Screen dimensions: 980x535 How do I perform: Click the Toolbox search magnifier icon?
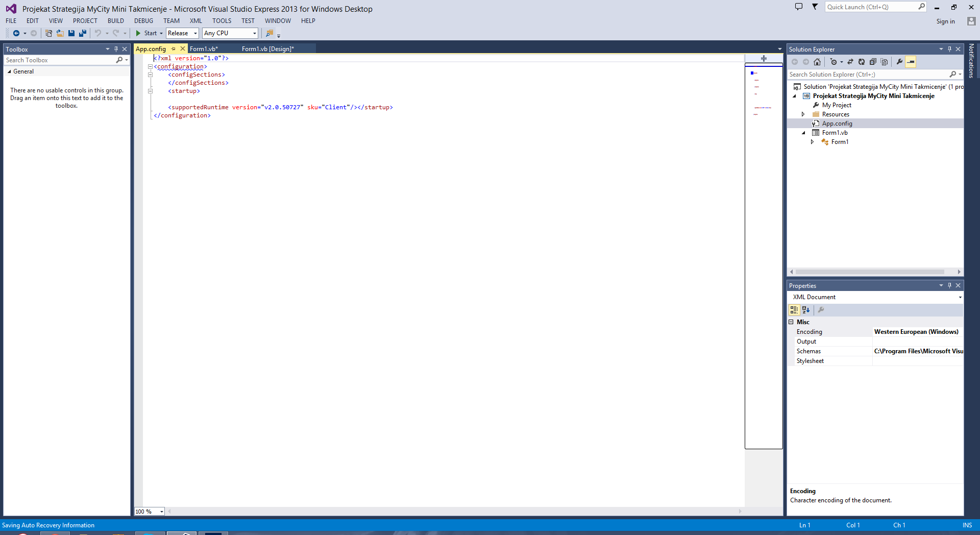pos(119,60)
